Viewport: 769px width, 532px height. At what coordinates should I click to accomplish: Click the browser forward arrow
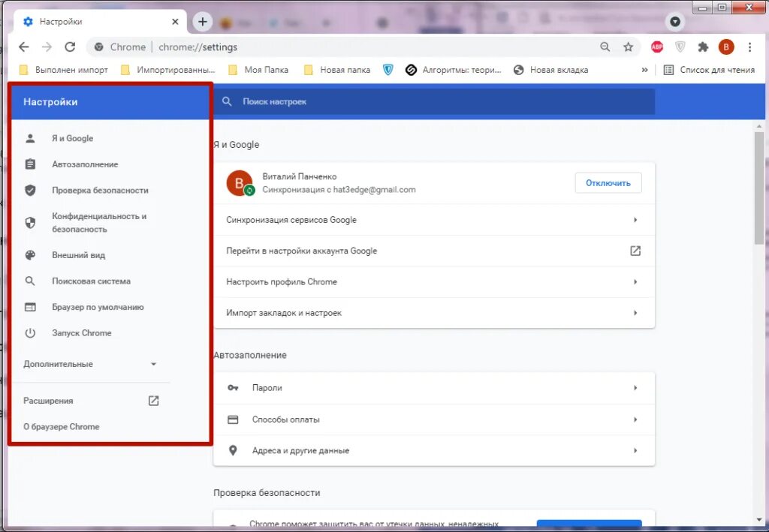tap(47, 47)
